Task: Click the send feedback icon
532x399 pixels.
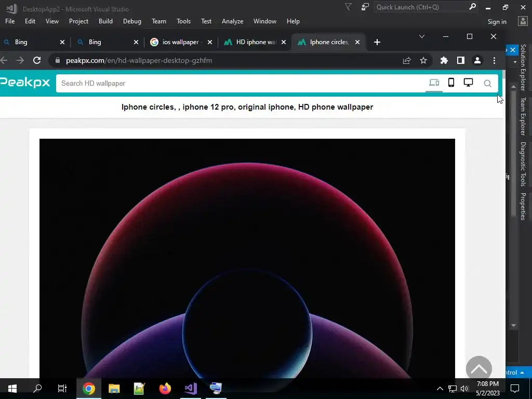Action: (365, 7)
